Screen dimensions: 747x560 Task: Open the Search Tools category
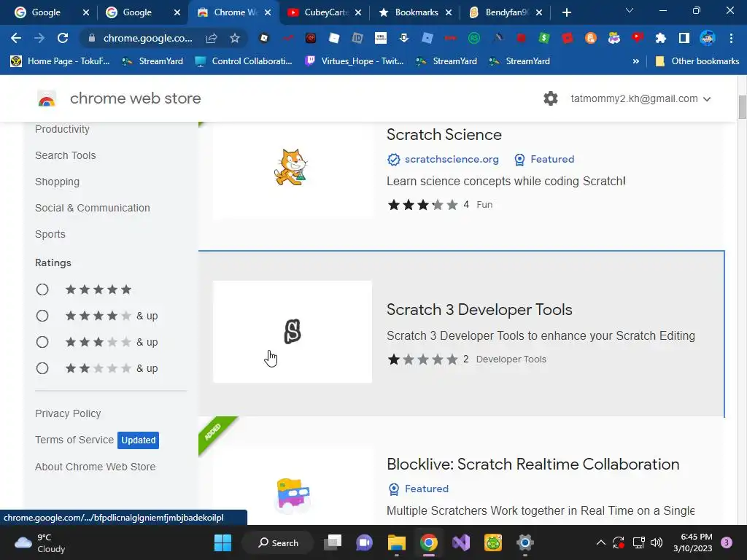pos(65,155)
